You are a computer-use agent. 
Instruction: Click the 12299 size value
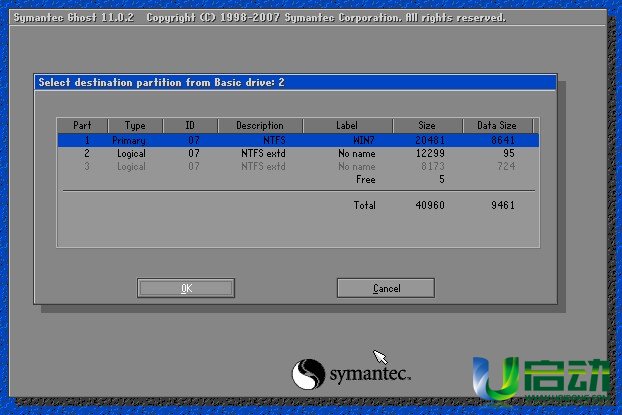[x=430, y=153]
